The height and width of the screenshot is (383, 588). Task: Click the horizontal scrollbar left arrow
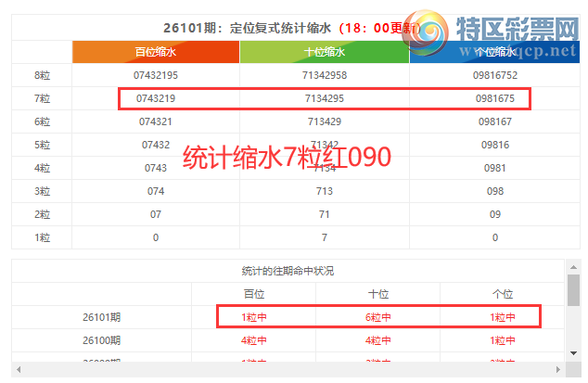tap(19, 370)
